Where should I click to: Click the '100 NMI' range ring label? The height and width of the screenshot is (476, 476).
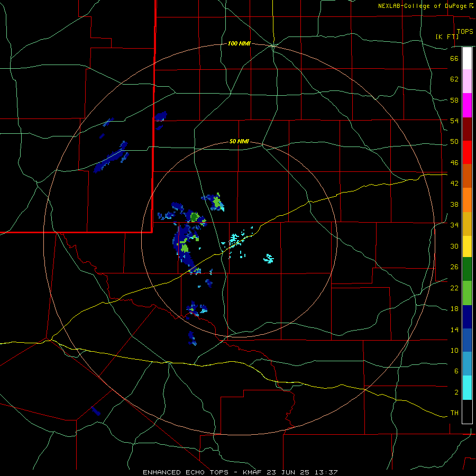point(239,44)
